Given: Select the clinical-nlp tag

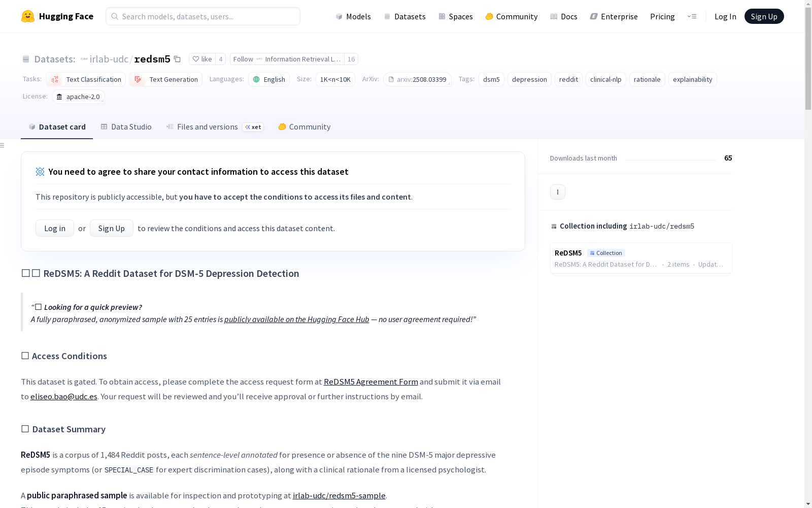Looking at the screenshot, I should (606, 79).
